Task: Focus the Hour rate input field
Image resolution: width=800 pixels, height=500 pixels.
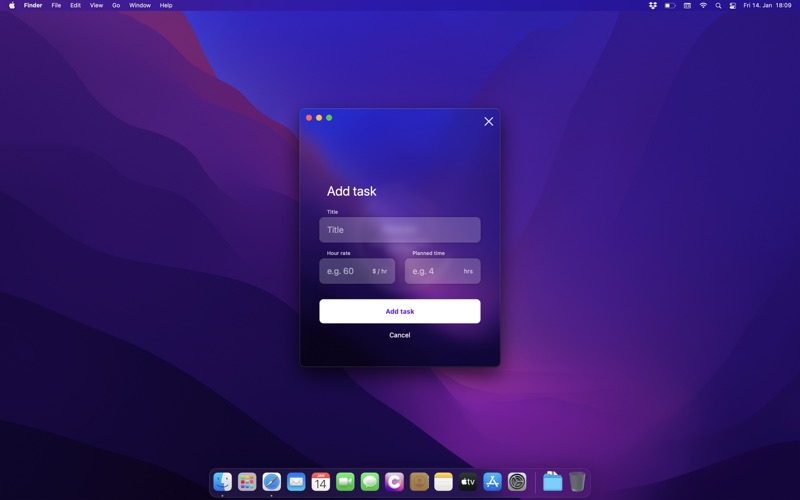Action: point(357,271)
